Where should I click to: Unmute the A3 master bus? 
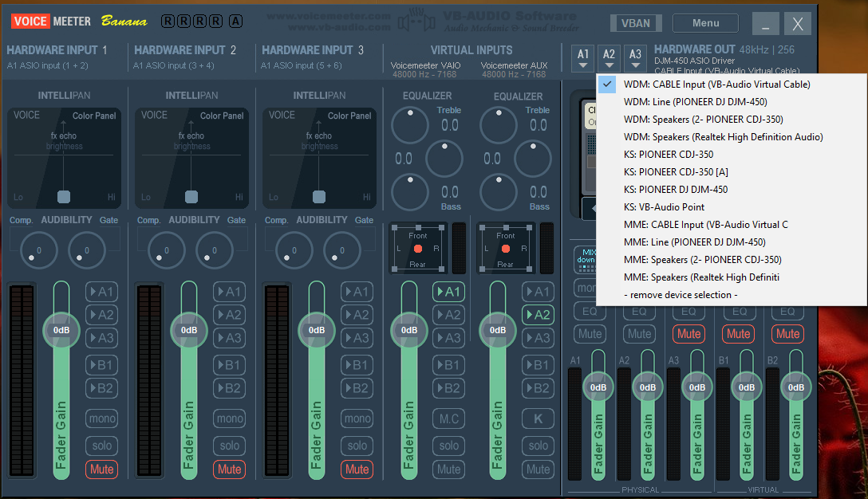coord(688,333)
